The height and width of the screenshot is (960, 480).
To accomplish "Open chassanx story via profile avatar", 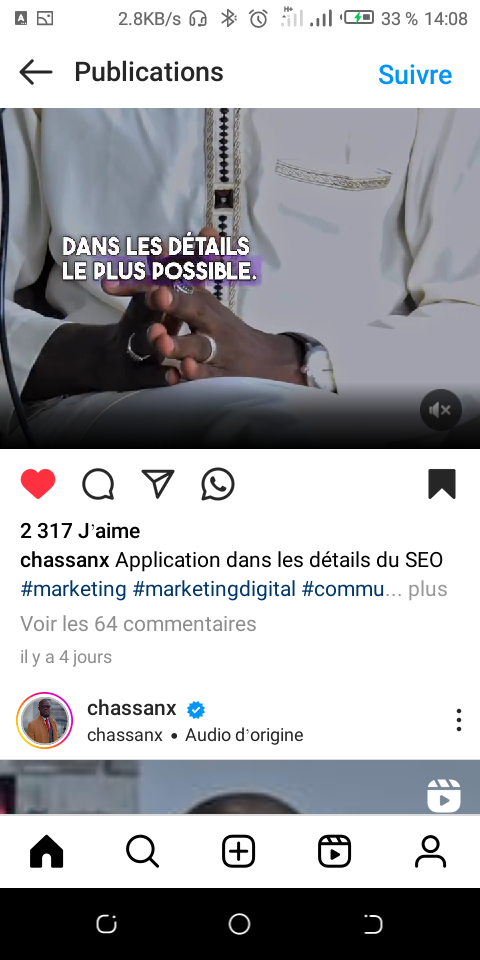I will tap(45, 721).
